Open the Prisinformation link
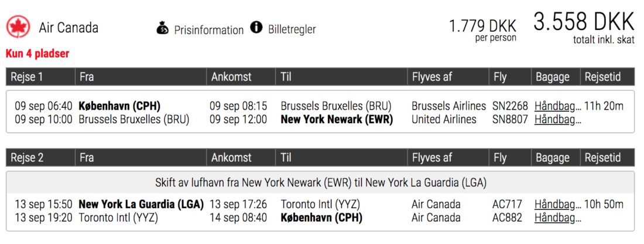The height and width of the screenshot is (244, 644). pos(208,30)
